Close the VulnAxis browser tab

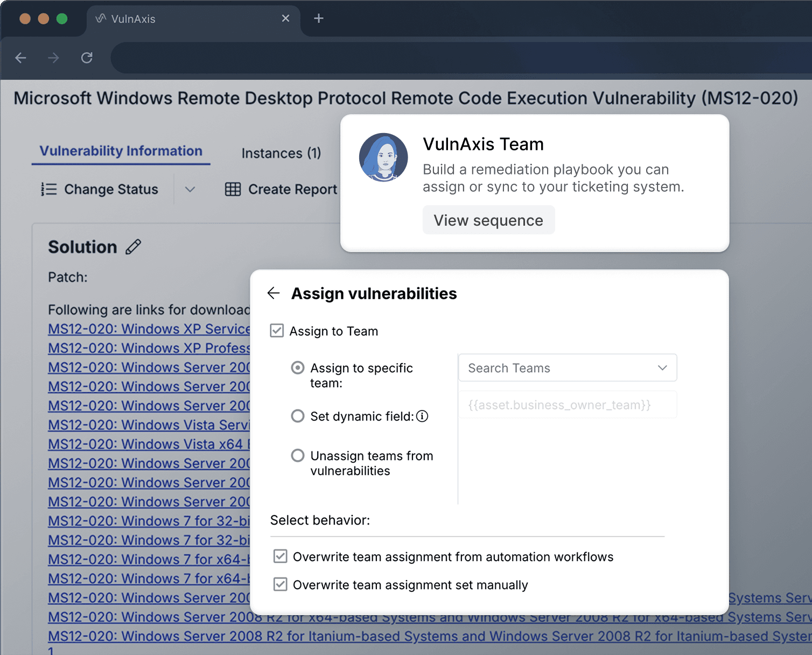pos(285,18)
